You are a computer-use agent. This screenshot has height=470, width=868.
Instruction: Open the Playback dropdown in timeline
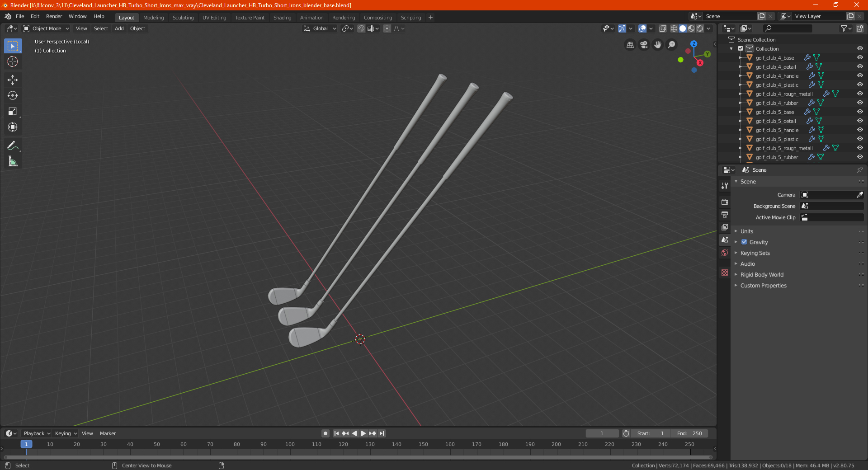point(37,433)
